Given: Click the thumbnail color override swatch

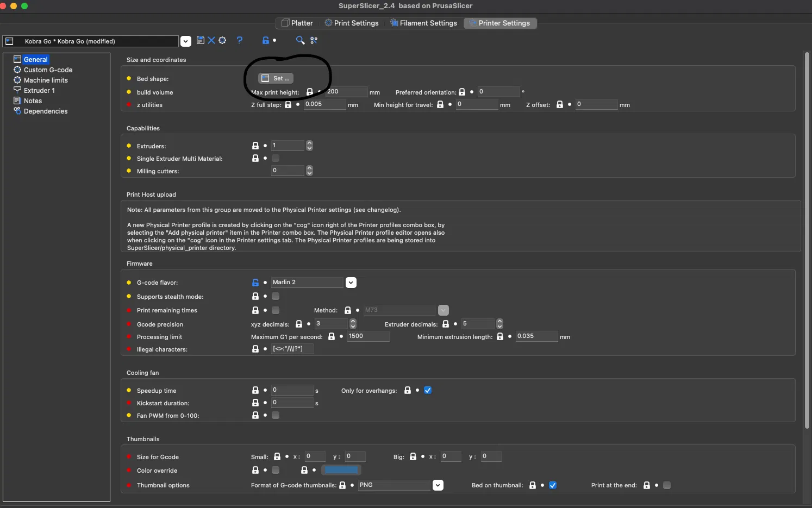Looking at the screenshot, I should click(x=341, y=470).
